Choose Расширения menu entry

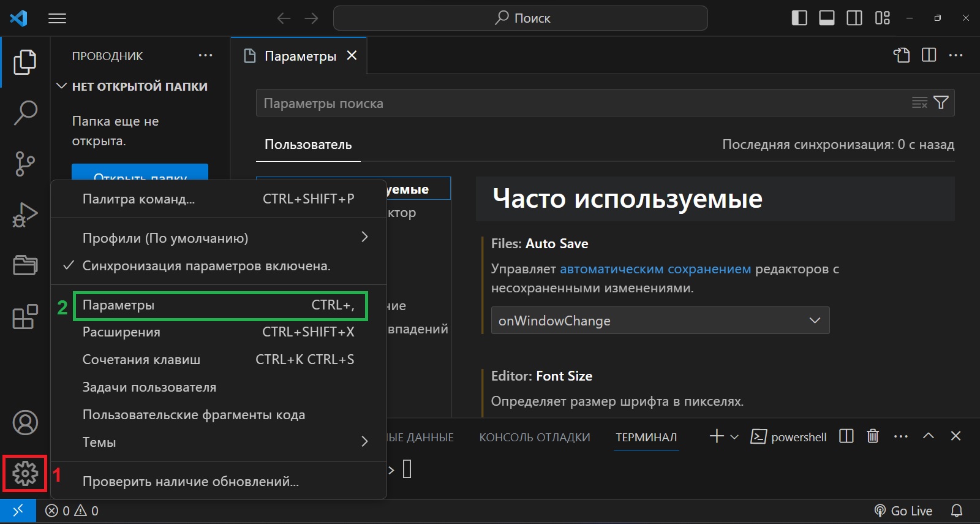pyautogui.click(x=219, y=332)
